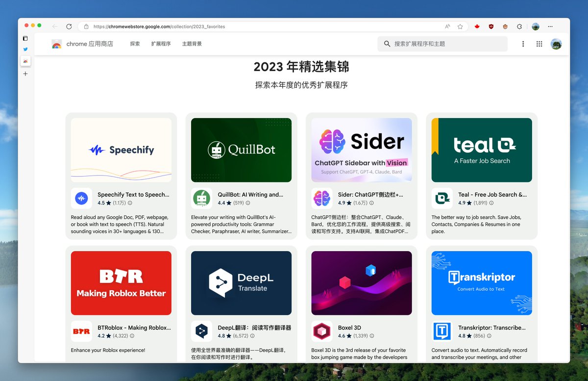Click the Enhance your Roblox experience! description
The height and width of the screenshot is (381, 588).
click(108, 350)
